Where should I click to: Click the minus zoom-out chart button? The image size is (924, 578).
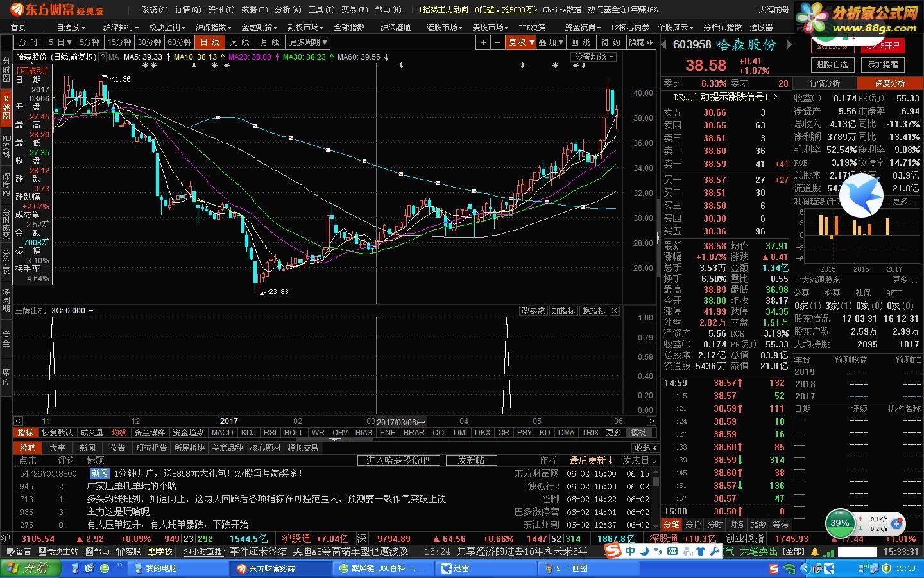[x=497, y=42]
